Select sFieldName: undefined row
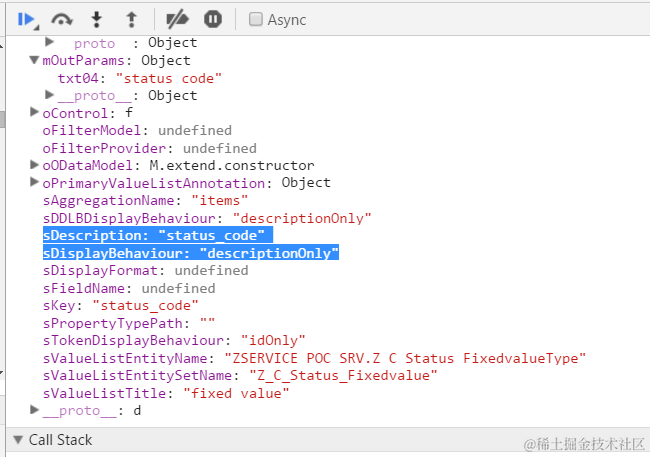650x457 pixels. 129,288
